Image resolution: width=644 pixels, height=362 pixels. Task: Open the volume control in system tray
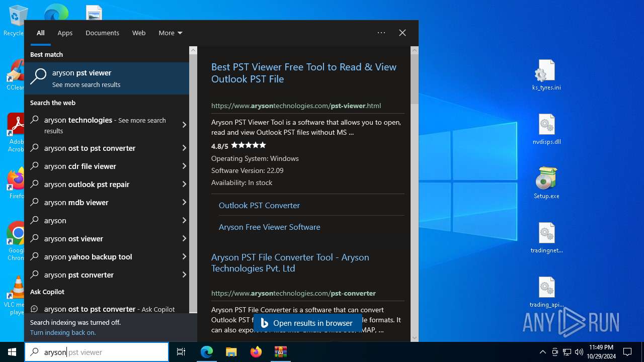point(579,352)
